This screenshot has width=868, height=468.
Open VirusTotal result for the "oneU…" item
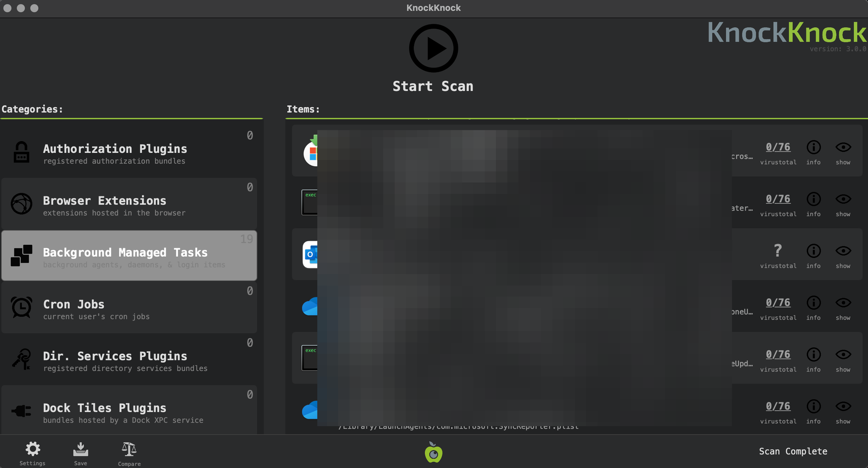778,303
